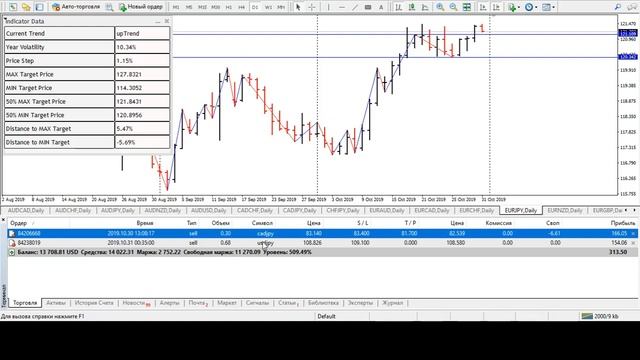The height and width of the screenshot is (360, 640).
Task: Set timeframe to W1
Action: 268,7
